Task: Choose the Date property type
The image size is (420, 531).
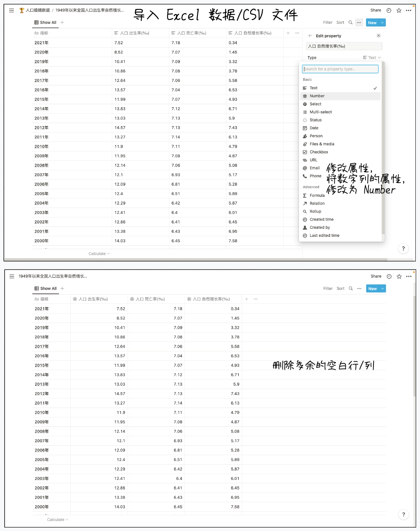Action: click(314, 128)
